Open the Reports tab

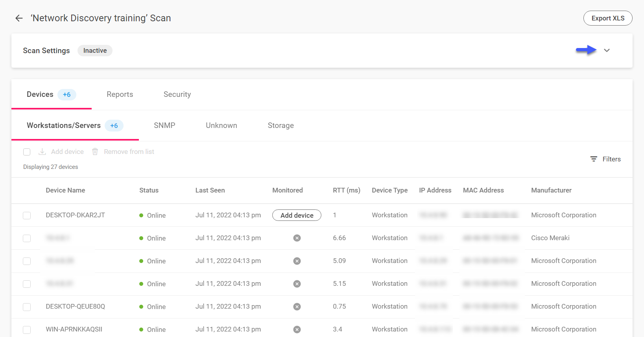(120, 94)
